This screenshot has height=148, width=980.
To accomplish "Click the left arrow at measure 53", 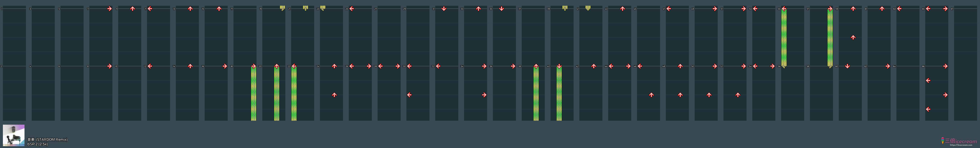I will (x=755, y=9).
